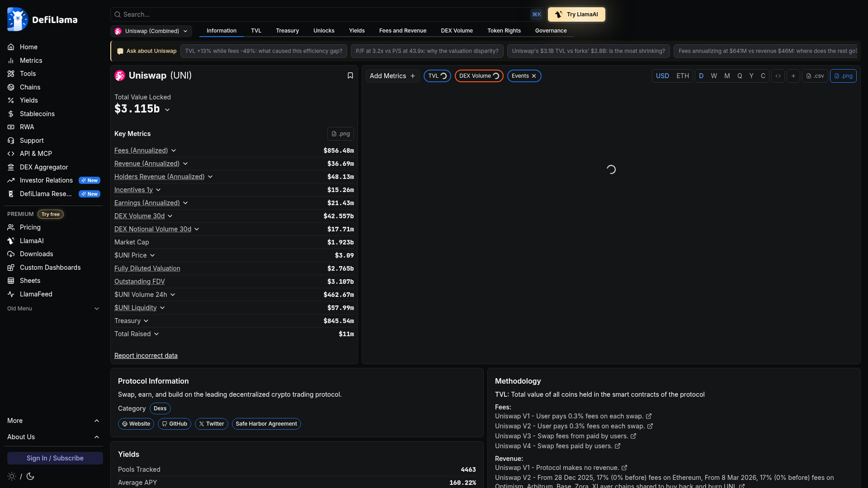The height and width of the screenshot is (488, 868).
Task: Select monthly (M) chart interval
Action: point(727,76)
